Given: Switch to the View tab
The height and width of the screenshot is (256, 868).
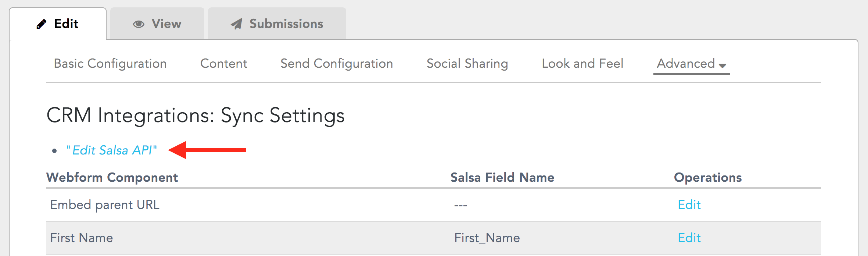Looking at the screenshot, I should (157, 24).
